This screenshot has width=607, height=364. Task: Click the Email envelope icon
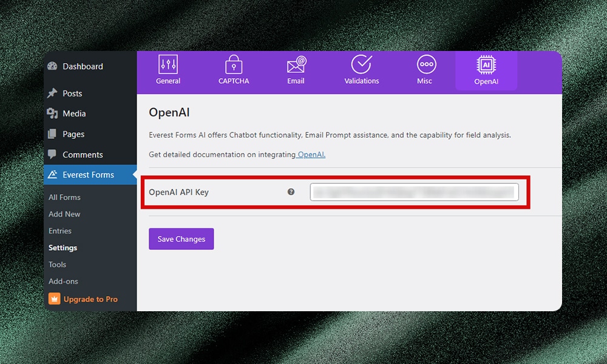point(296,66)
